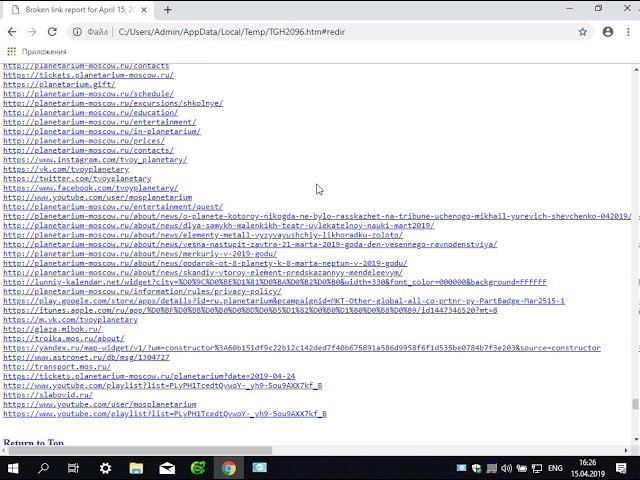This screenshot has height=480, width=640.
Task: Open the transport.mos.ru link
Action: (x=57, y=367)
